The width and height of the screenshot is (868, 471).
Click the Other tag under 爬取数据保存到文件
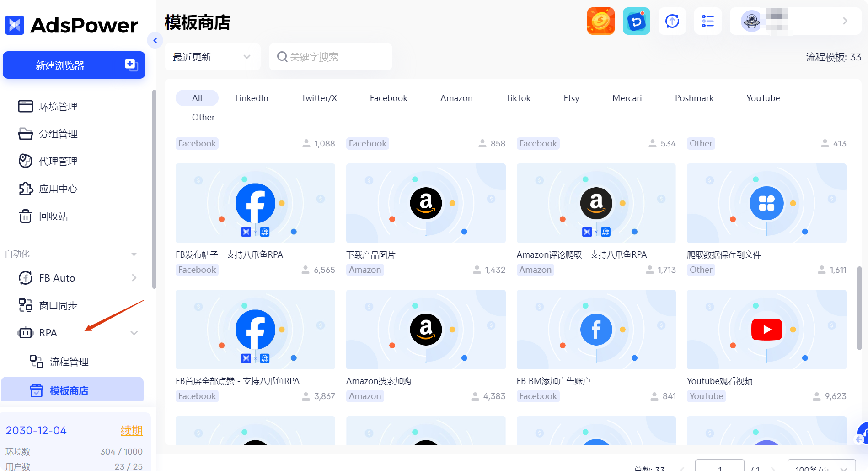coord(701,270)
